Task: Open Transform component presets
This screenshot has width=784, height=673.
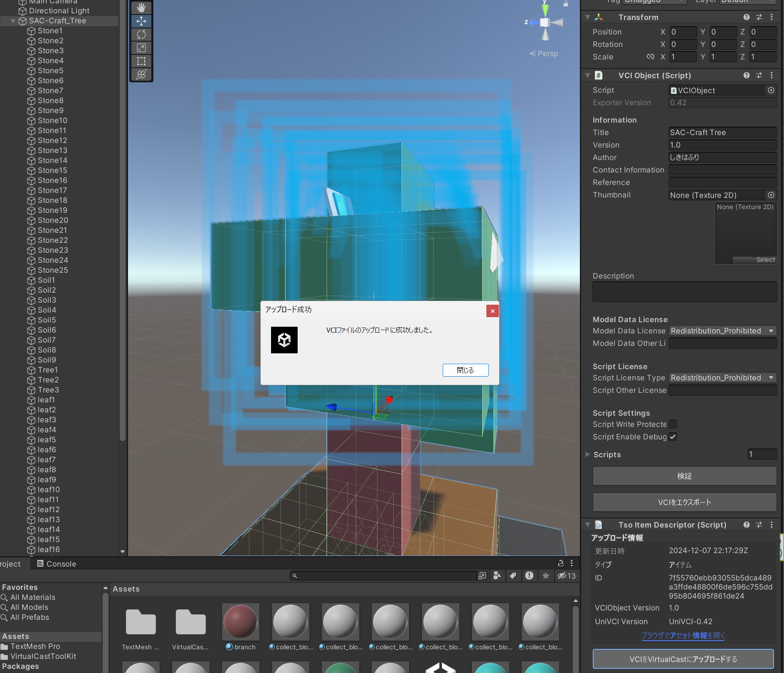Action: 759,17
